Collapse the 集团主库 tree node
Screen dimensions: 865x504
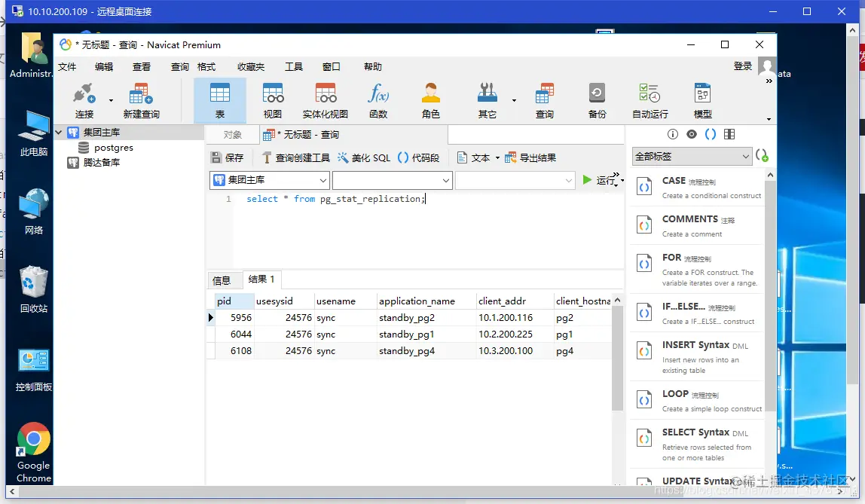[59, 133]
